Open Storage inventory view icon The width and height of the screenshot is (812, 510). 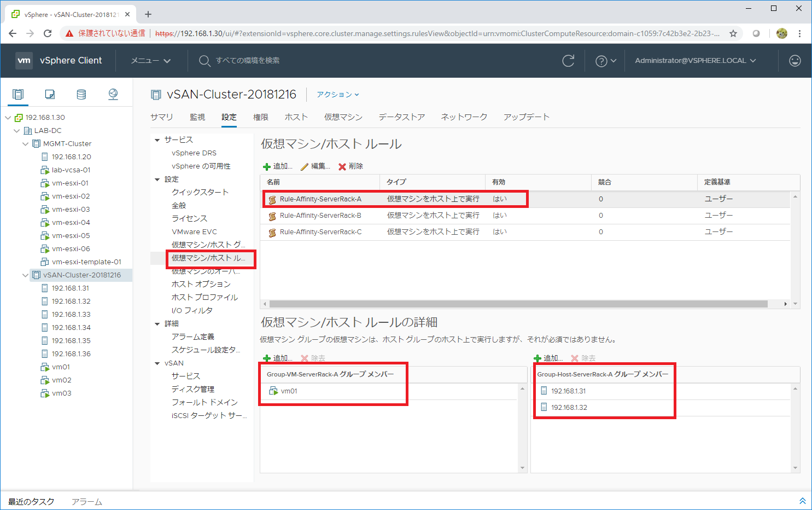[81, 94]
